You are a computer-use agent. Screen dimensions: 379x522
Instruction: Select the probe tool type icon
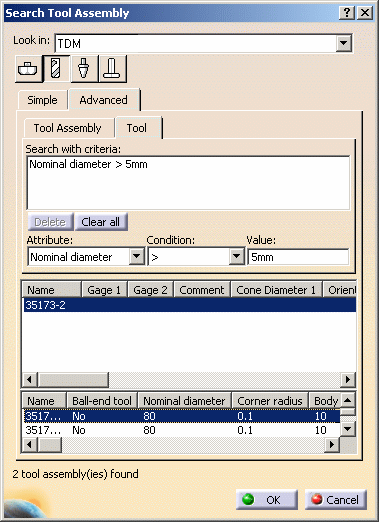point(112,69)
